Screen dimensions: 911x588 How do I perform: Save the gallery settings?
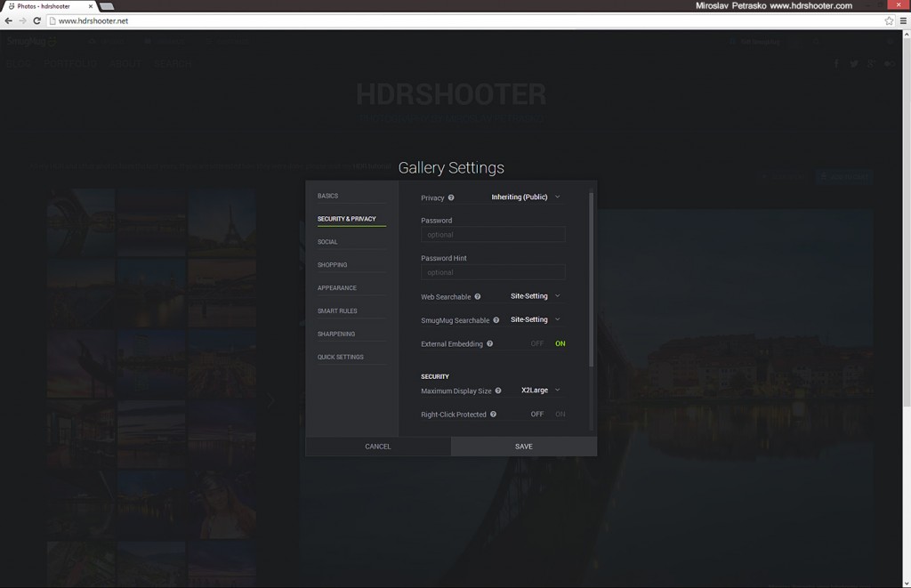[x=524, y=447]
